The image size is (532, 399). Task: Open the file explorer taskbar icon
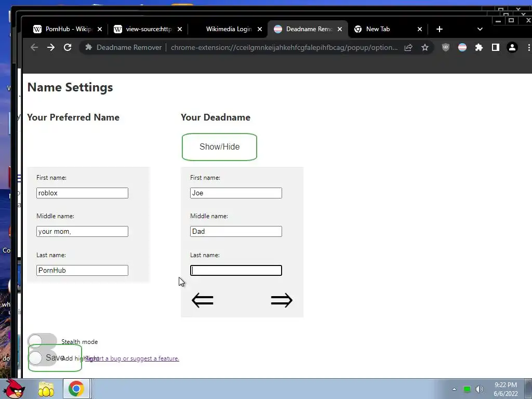[46, 389]
